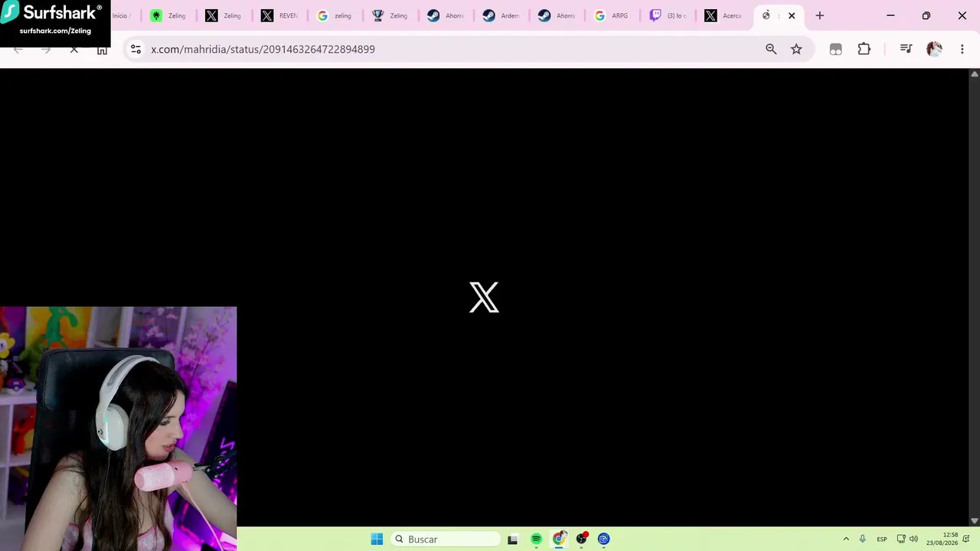
Task: Open the Extensions puzzle icon
Action: point(864,49)
